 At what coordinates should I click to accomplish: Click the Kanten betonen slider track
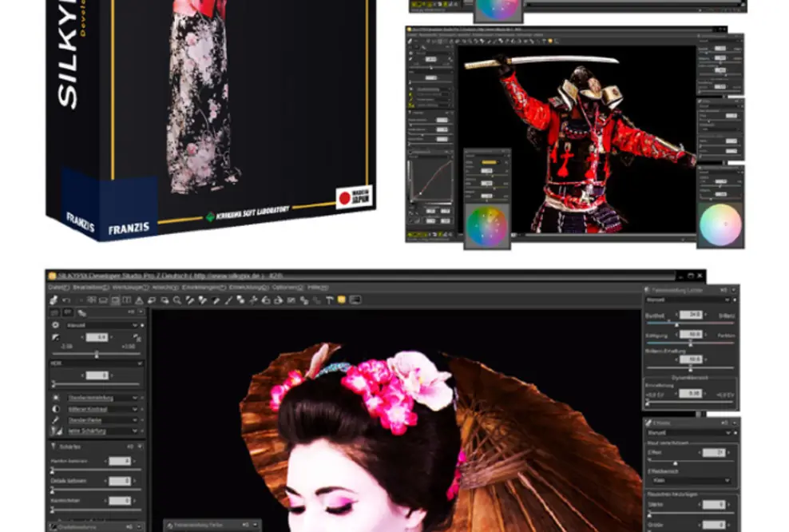(96, 470)
